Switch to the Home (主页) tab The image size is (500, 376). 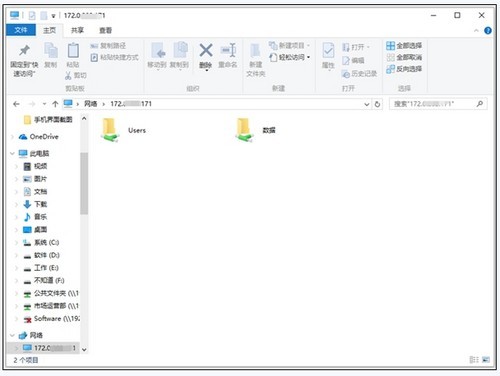(x=50, y=30)
